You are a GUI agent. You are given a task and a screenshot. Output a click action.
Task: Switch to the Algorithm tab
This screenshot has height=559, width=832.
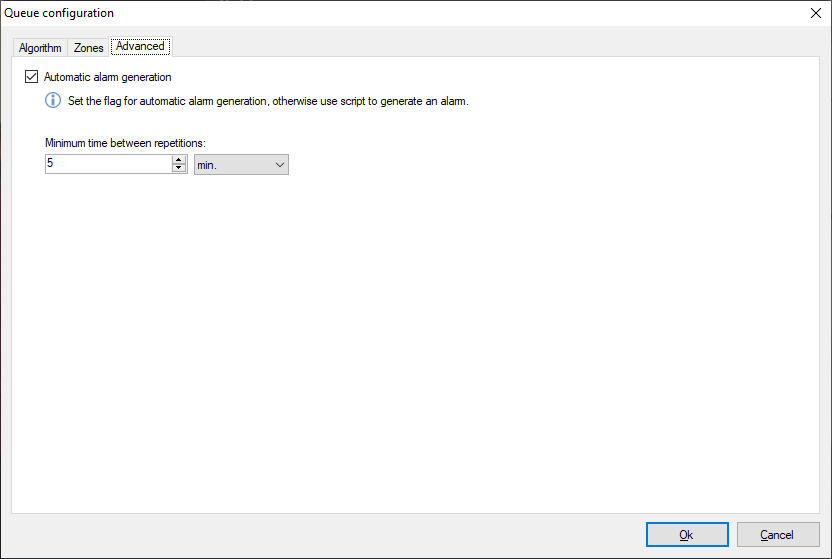click(40, 47)
